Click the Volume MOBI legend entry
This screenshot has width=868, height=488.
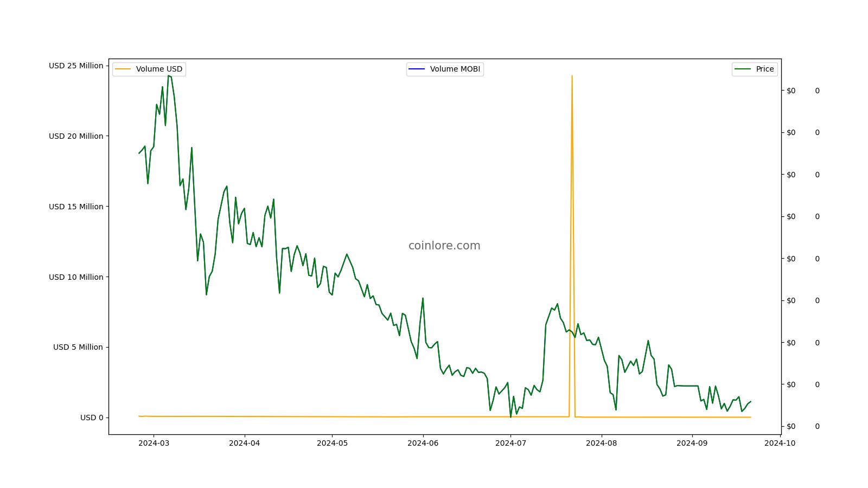coord(445,69)
